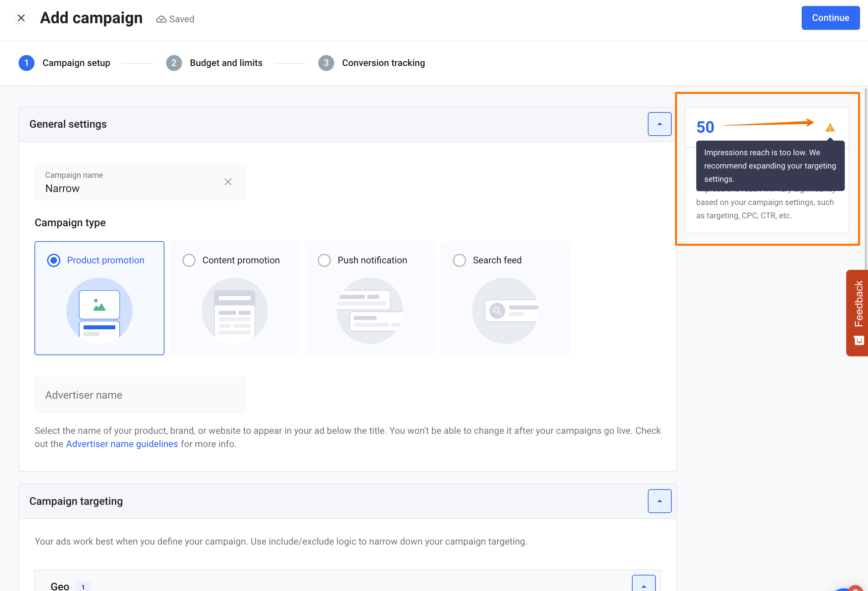
Task: Collapse the General settings section
Action: [659, 124]
